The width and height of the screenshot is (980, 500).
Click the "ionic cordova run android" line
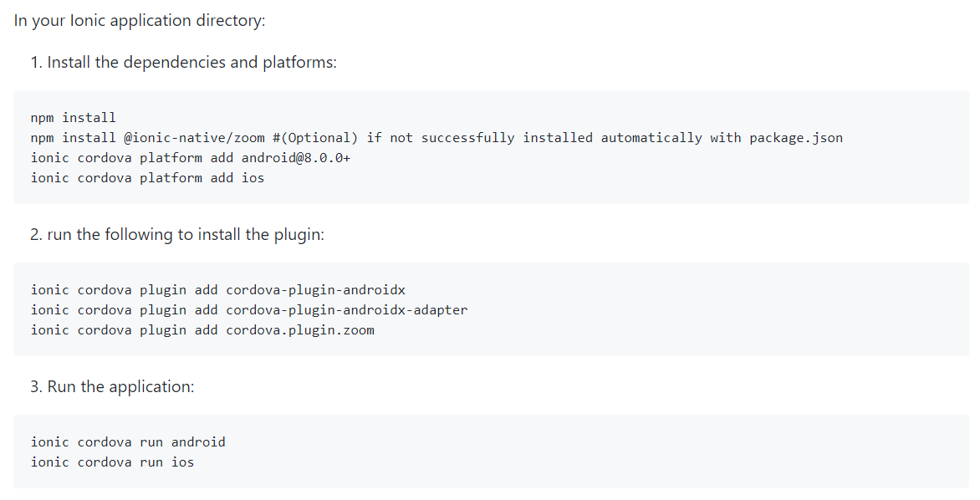[x=128, y=441]
